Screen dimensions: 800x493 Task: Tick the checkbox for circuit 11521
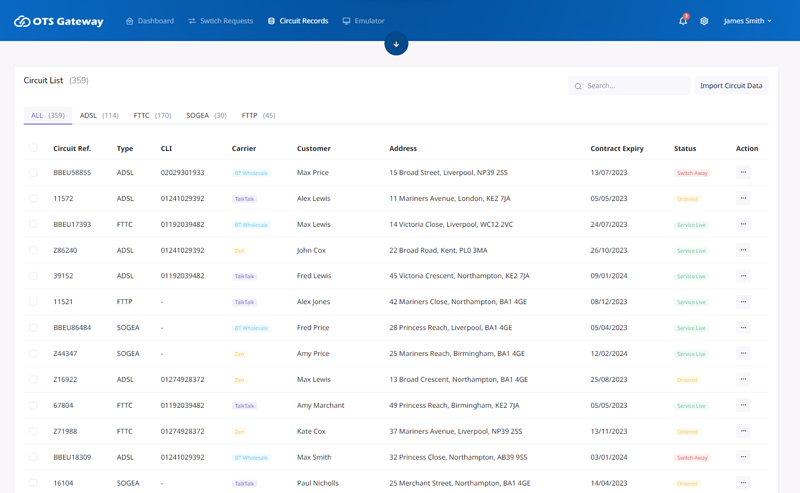33,302
